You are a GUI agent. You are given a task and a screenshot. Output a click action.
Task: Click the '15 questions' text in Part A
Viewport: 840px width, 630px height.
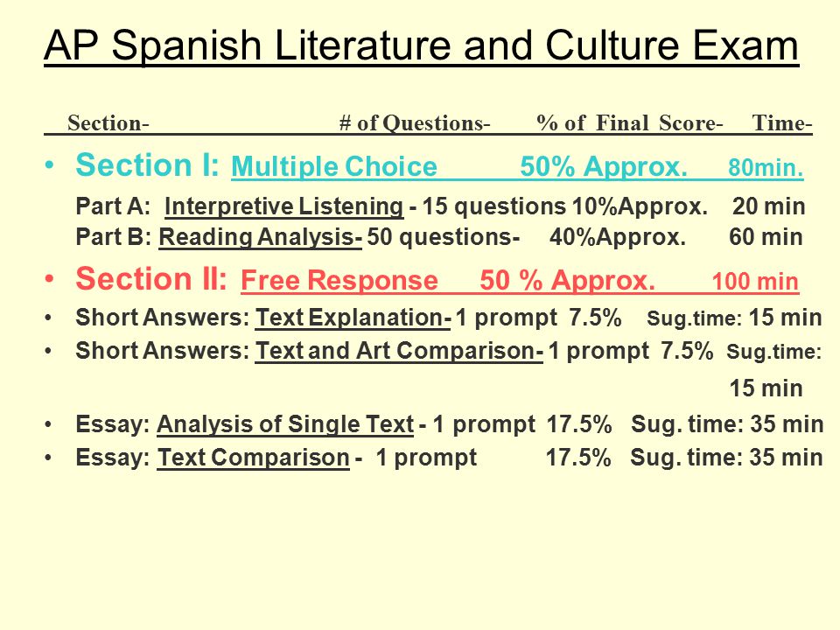[493, 206]
